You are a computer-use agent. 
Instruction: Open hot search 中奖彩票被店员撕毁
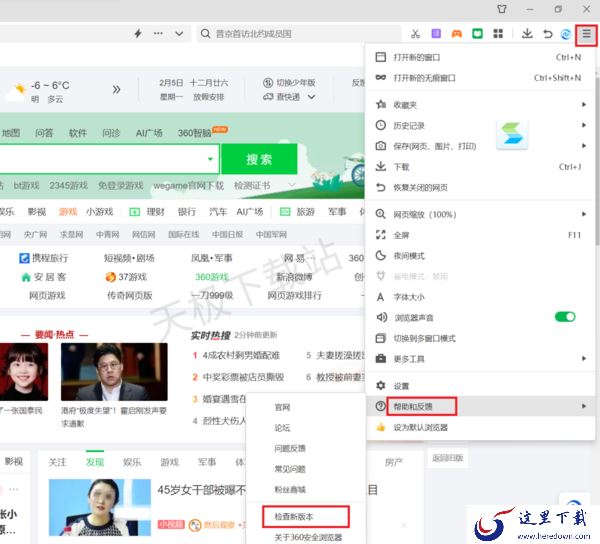[x=243, y=377]
